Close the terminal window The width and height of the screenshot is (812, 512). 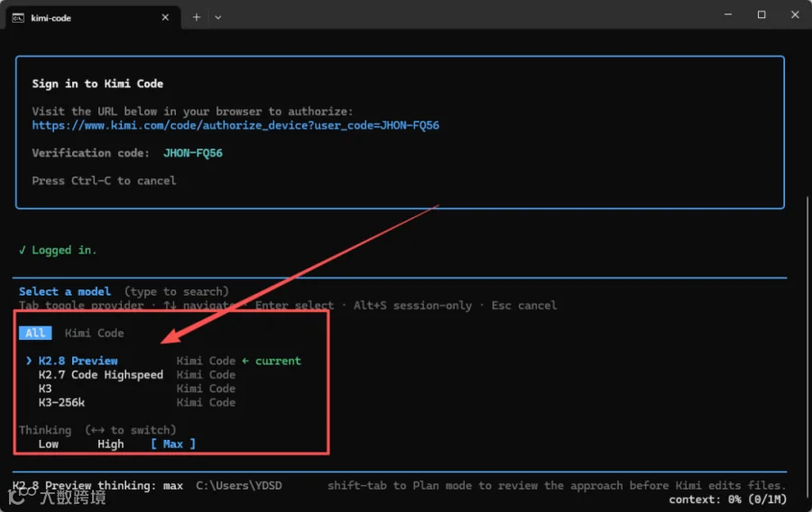click(795, 14)
